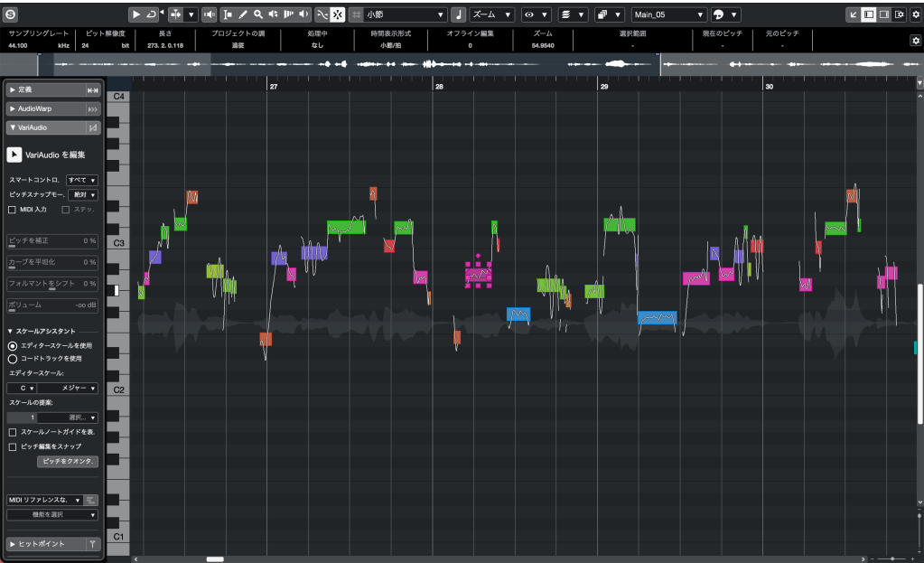Image resolution: width=924 pixels, height=563 pixels.
Task: Select the Range Selection tool
Action: click(x=227, y=14)
